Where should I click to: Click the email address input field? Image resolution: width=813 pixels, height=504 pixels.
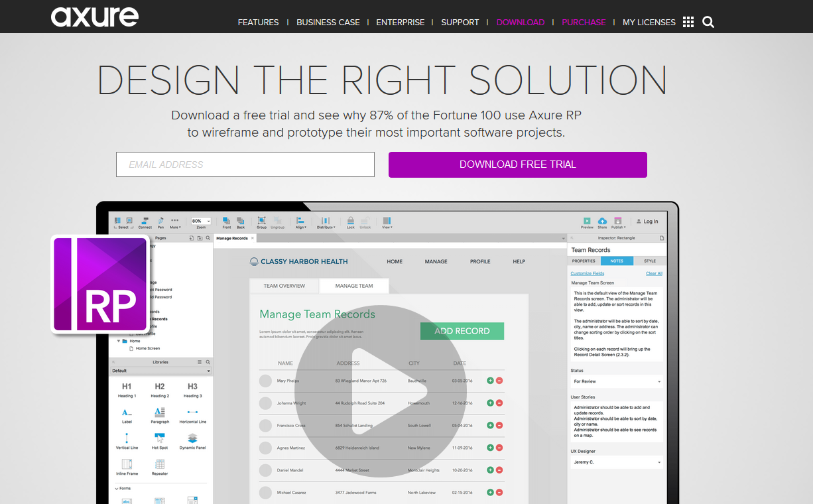(x=245, y=164)
